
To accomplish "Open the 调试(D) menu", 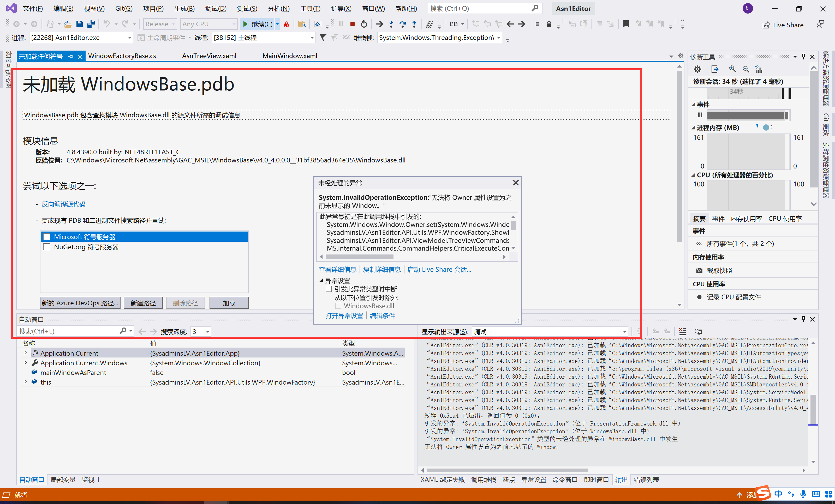I will [x=216, y=8].
